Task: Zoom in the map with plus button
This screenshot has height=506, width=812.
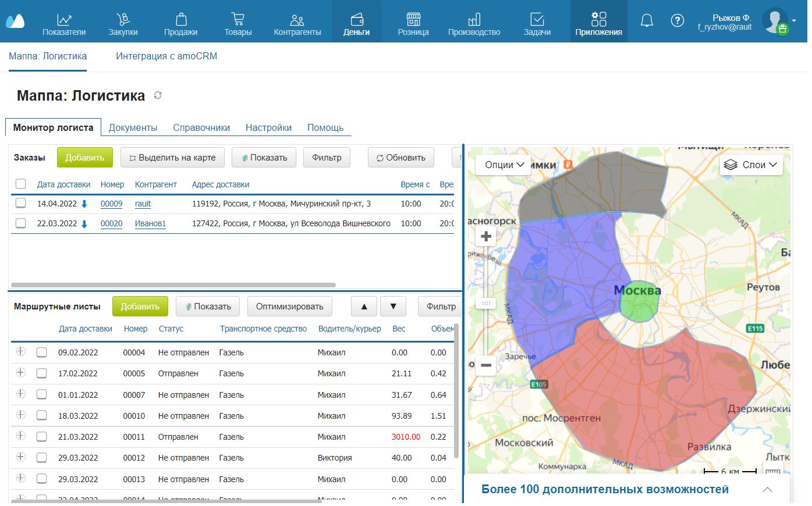Action: click(x=486, y=236)
